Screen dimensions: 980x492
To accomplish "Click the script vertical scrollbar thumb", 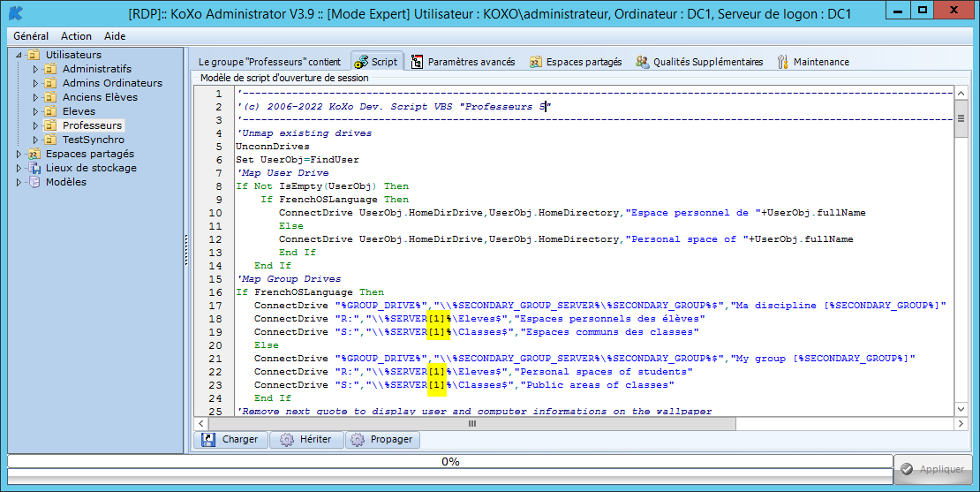I will [x=961, y=118].
